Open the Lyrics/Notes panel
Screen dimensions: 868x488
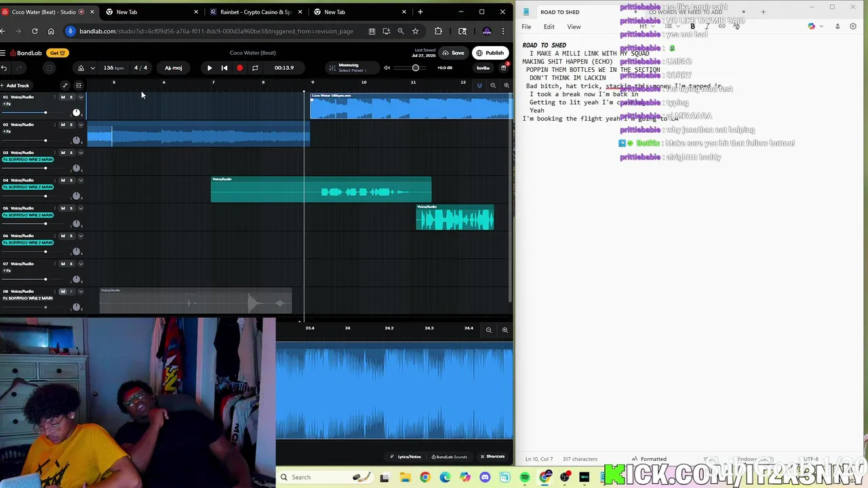click(406, 456)
